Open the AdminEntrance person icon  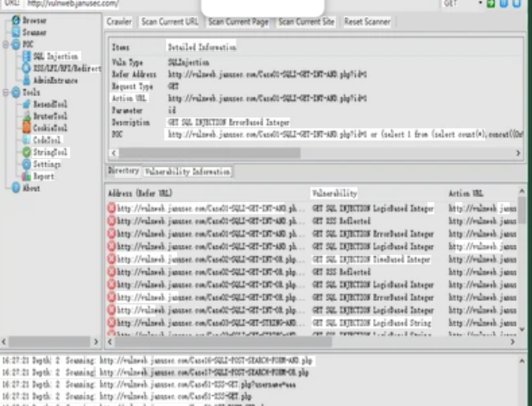27,80
